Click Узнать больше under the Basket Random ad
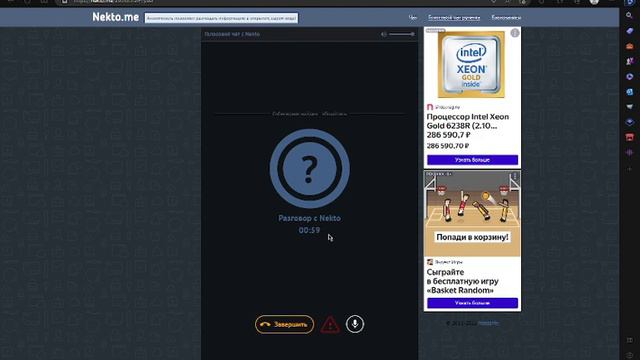Screen dimensions: 640x360 click(472, 303)
